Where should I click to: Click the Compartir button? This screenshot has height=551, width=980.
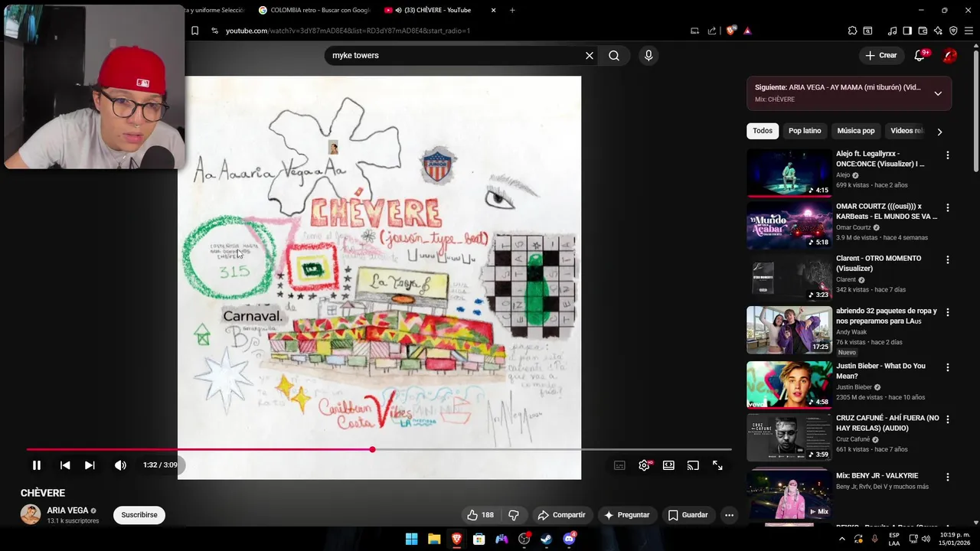point(561,515)
